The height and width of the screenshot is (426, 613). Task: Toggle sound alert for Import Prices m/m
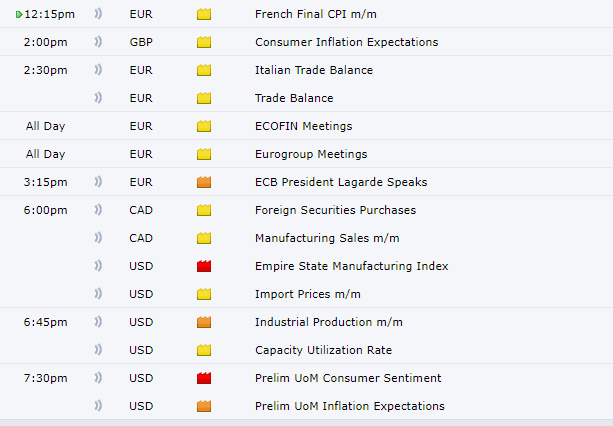[x=98, y=294]
